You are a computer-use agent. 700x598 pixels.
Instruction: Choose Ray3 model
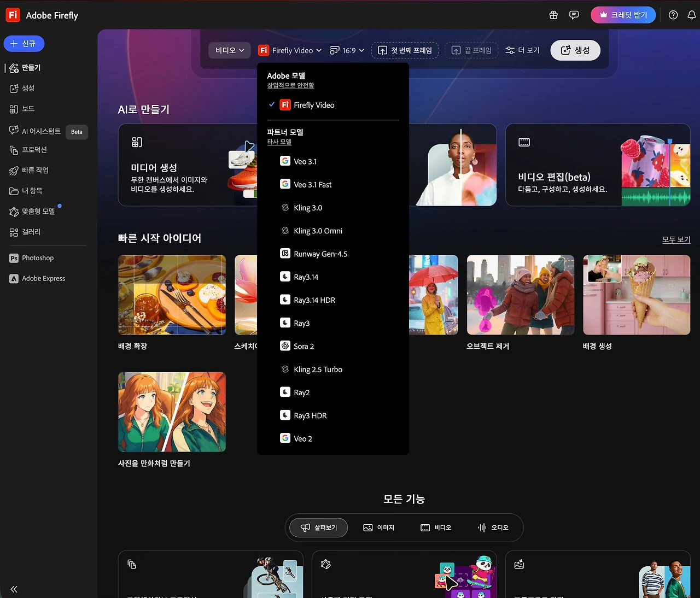click(333, 323)
